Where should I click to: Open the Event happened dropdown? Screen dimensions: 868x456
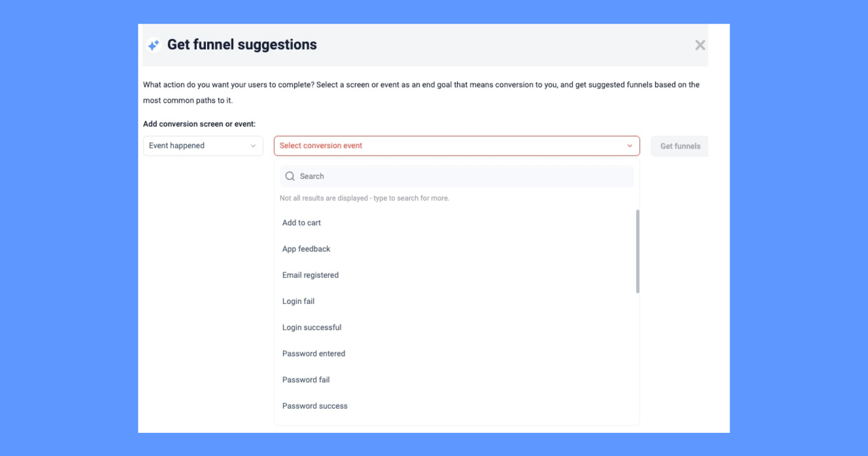tap(203, 145)
